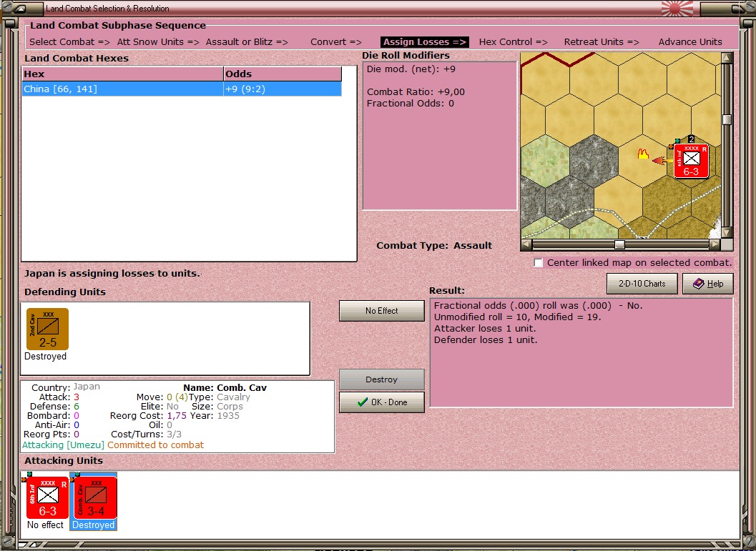Viewport: 756px width, 551px height.
Task: Click the Attacking [Umezu] status text
Action: (x=63, y=445)
